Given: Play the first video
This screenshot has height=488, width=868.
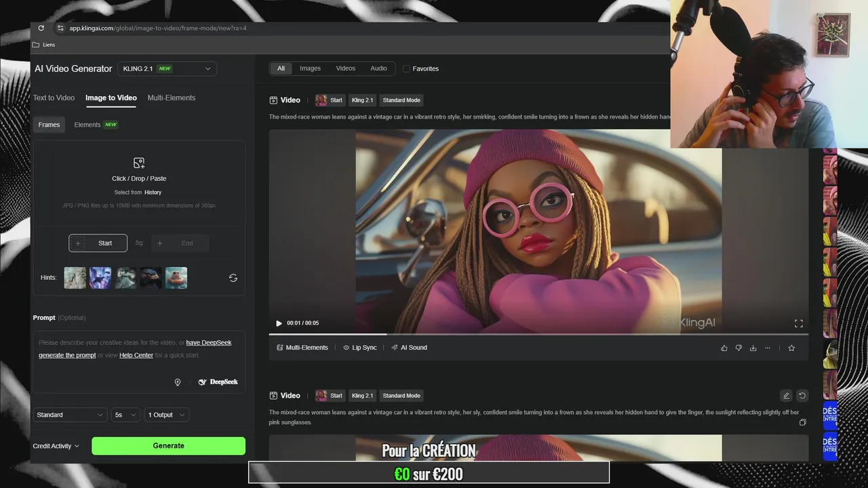Looking at the screenshot, I should 279,323.
